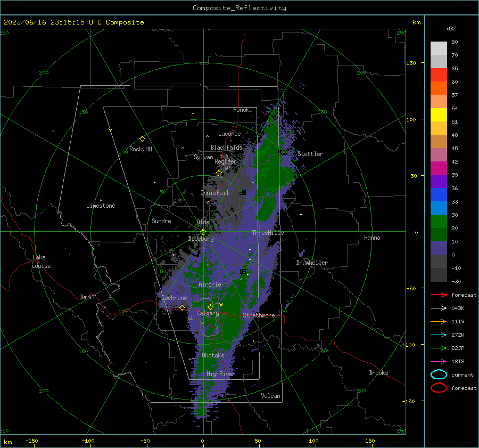Click the asterisk marker above Limestone
Viewport: 479px width, 448px height.
101,201
